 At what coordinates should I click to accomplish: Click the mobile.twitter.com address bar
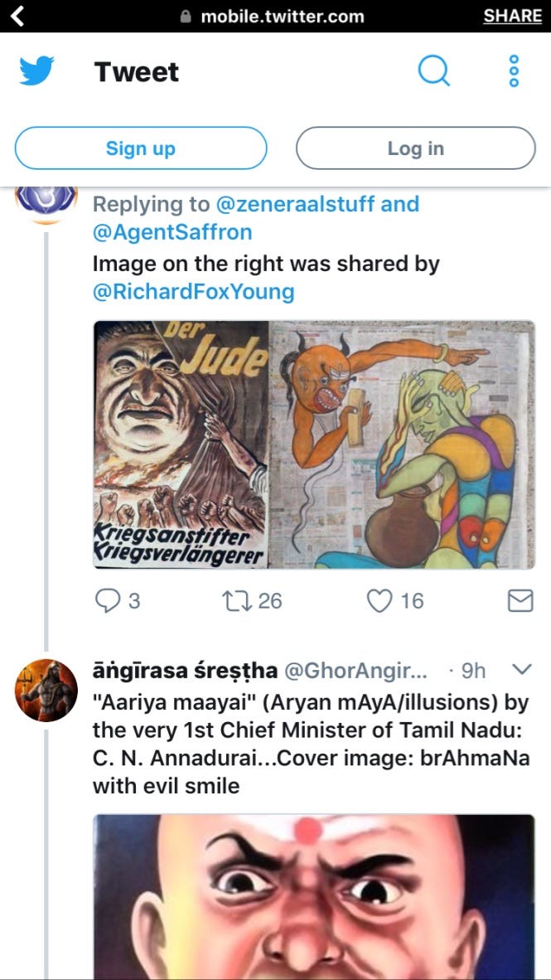pyautogui.click(x=272, y=17)
